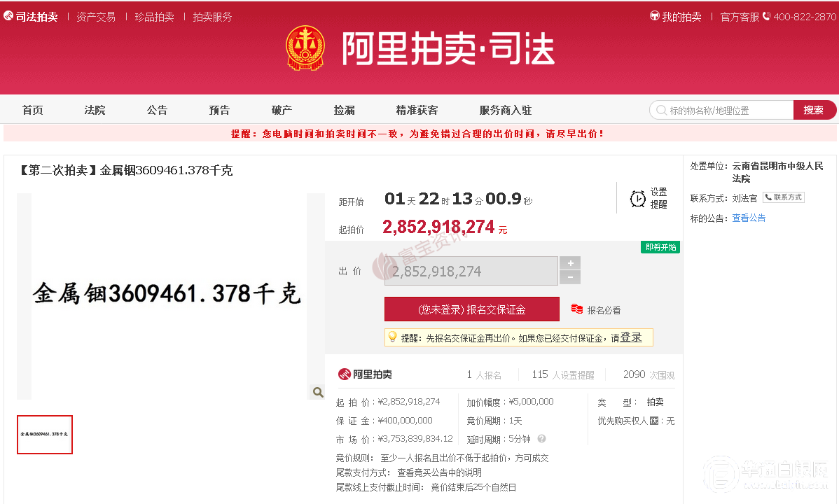Image resolution: width=839 pixels, height=504 pixels.
Task: Click the countdown timer display
Action: 458,199
